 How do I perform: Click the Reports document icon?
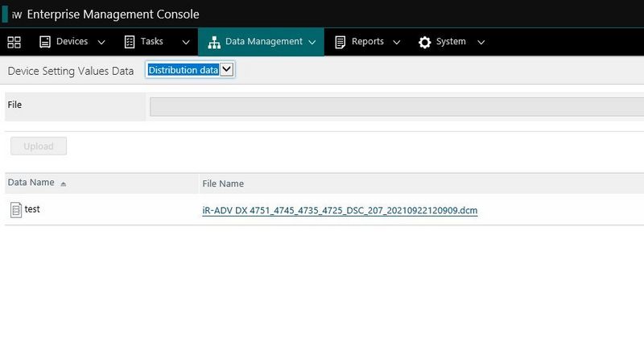[x=341, y=42]
